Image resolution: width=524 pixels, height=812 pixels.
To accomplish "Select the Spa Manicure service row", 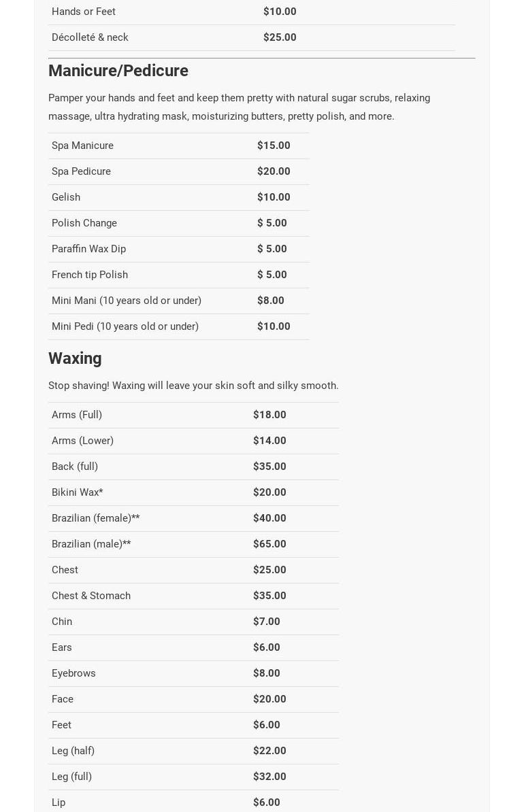I will coord(82,146).
